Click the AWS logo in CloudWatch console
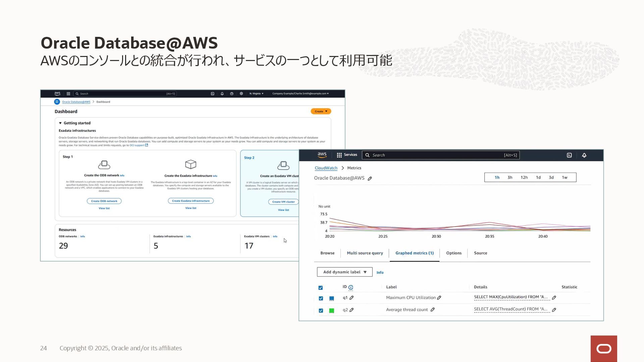Image resolution: width=644 pixels, height=362 pixels. tap(322, 155)
